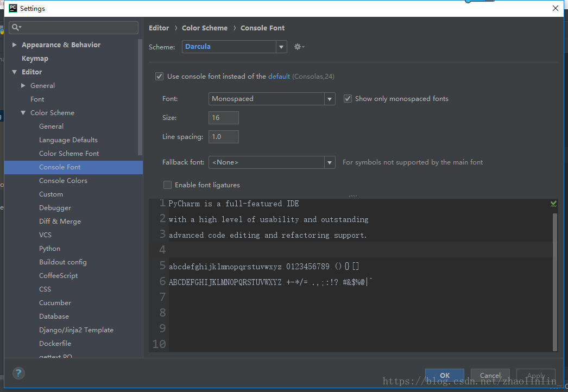Click Color Scheme in the breadcrumb

point(205,28)
